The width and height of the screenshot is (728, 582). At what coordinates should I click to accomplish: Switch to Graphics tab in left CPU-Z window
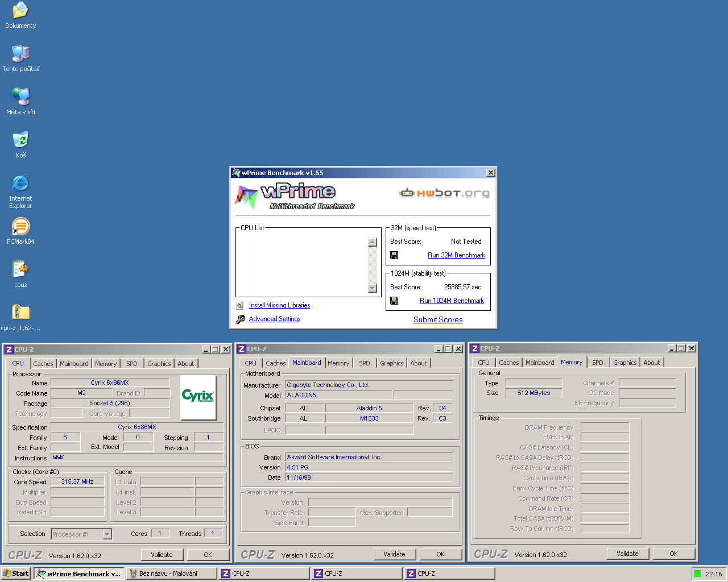tap(159, 364)
